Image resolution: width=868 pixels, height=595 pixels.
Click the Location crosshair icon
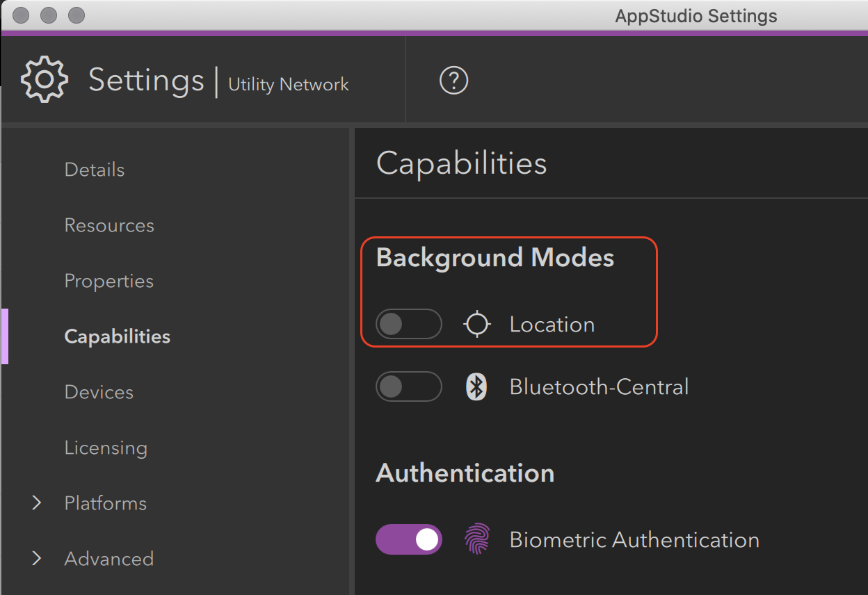[x=477, y=325]
